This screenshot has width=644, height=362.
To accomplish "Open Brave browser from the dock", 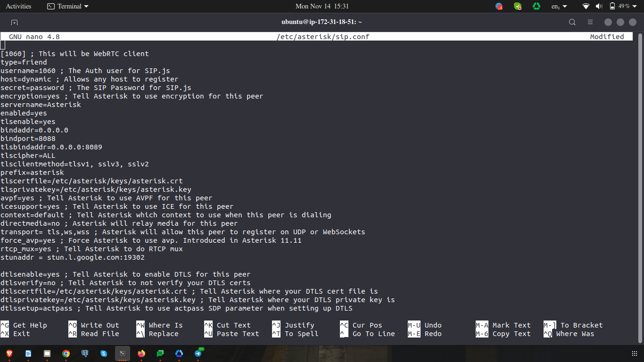I will click(9, 353).
